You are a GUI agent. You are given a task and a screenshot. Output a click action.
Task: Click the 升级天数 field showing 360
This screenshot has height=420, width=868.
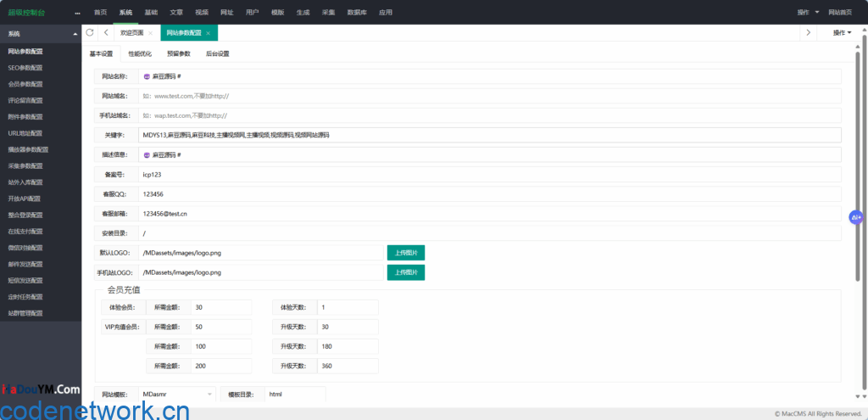348,366
